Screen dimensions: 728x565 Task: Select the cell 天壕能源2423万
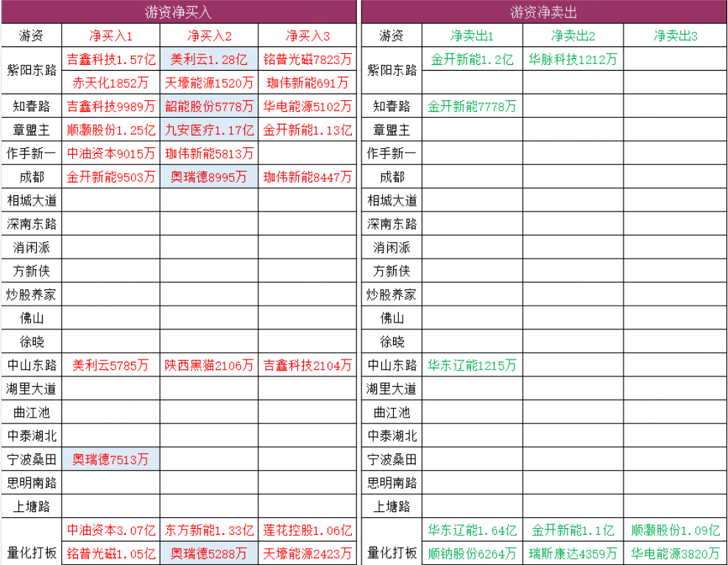pos(308,553)
